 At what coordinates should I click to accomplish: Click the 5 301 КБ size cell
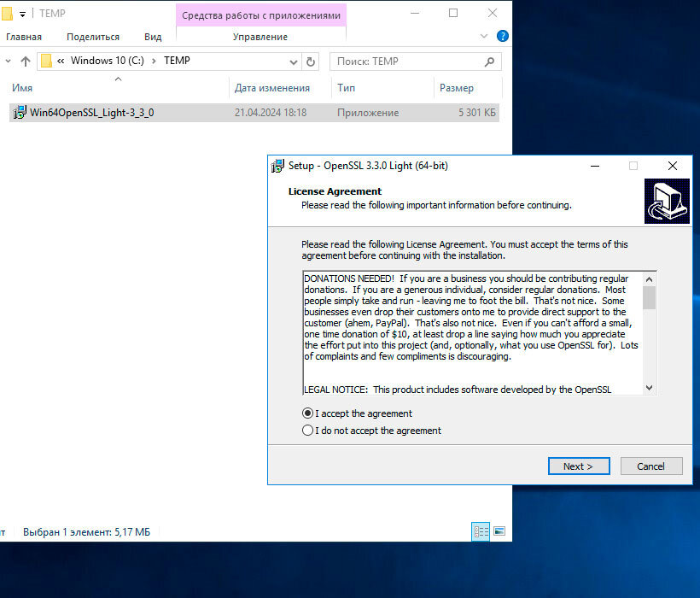477,113
